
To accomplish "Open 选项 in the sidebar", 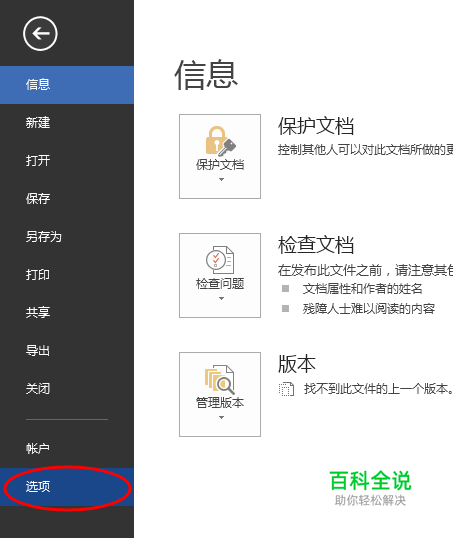I will click(67, 487).
